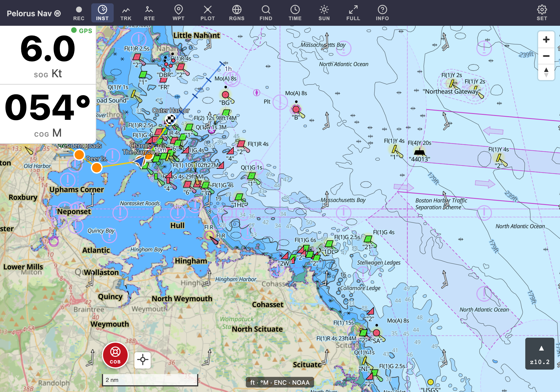Open the RTE route planner
Screen dimensions: 560x392
tap(149, 13)
